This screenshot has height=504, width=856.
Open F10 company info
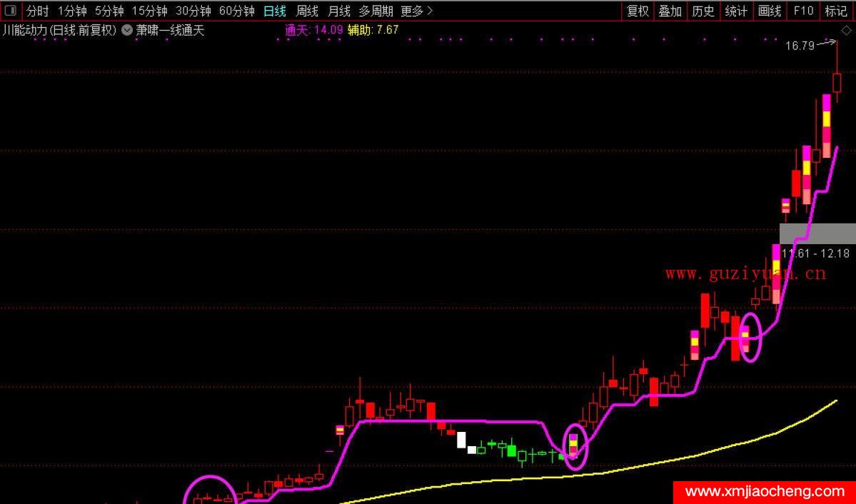[x=803, y=11]
